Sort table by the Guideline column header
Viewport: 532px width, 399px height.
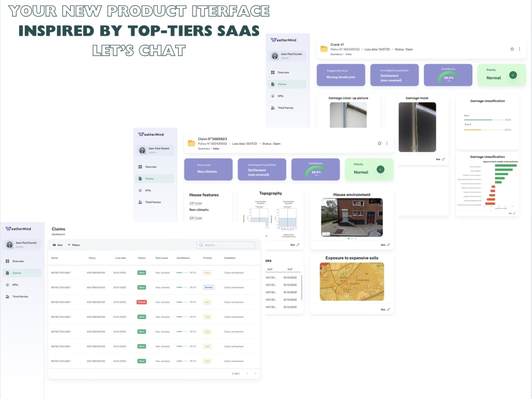pyautogui.click(x=230, y=258)
